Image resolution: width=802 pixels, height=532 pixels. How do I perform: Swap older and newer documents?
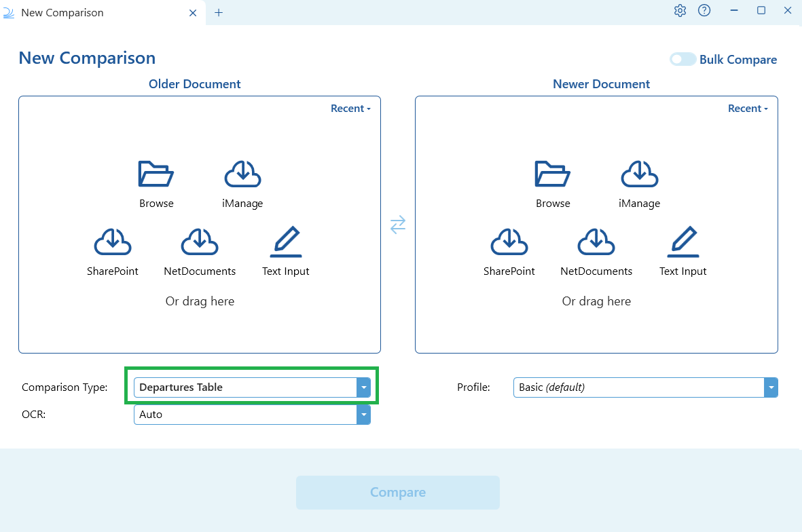click(x=398, y=225)
